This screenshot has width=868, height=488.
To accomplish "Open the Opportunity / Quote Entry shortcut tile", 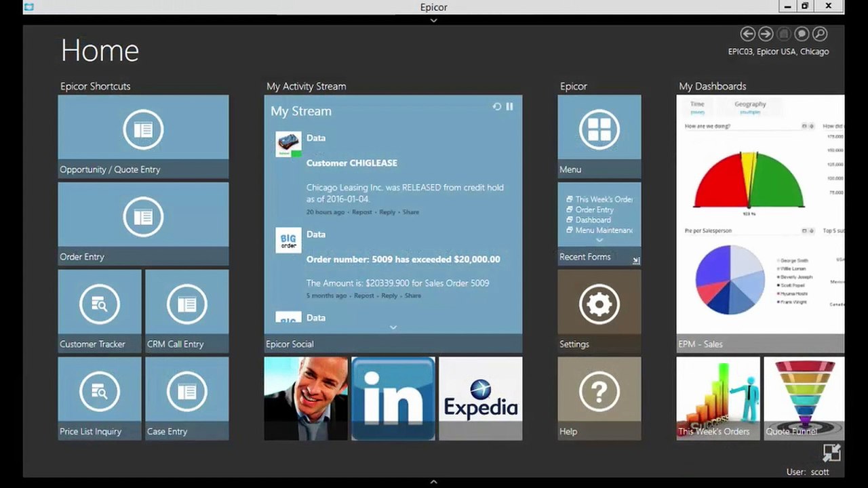I will click(x=143, y=136).
